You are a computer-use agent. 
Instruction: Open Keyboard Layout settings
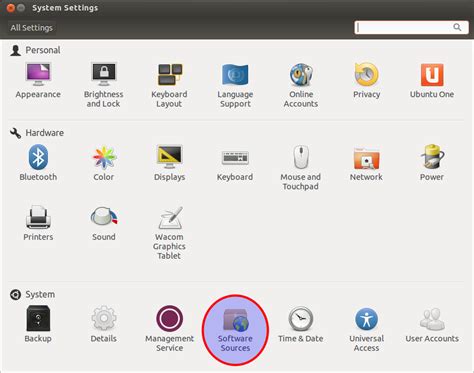click(x=169, y=85)
